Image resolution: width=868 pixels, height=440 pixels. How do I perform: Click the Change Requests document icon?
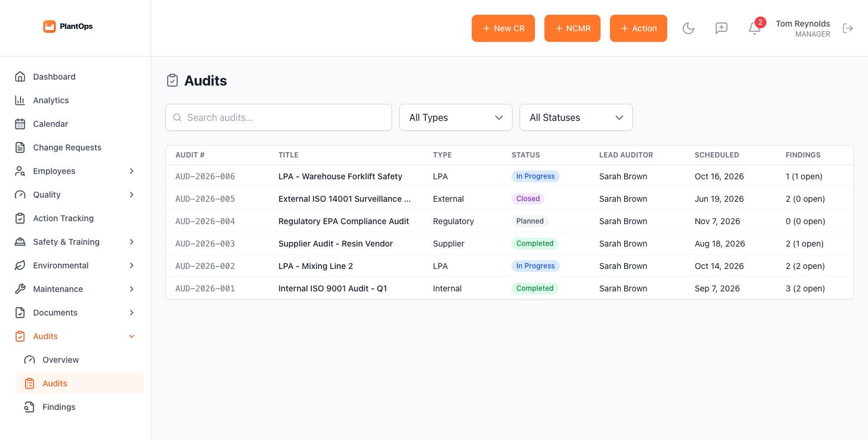click(20, 147)
